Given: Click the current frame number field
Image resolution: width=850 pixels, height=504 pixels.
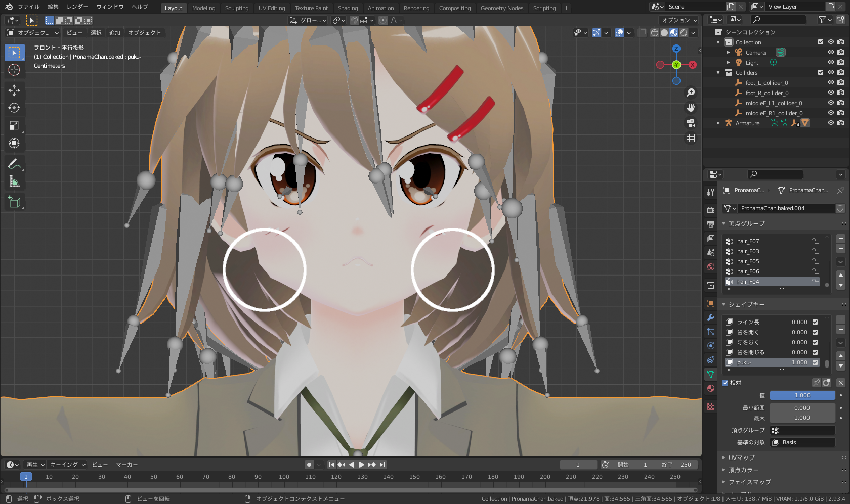Looking at the screenshot, I should click(x=578, y=465).
